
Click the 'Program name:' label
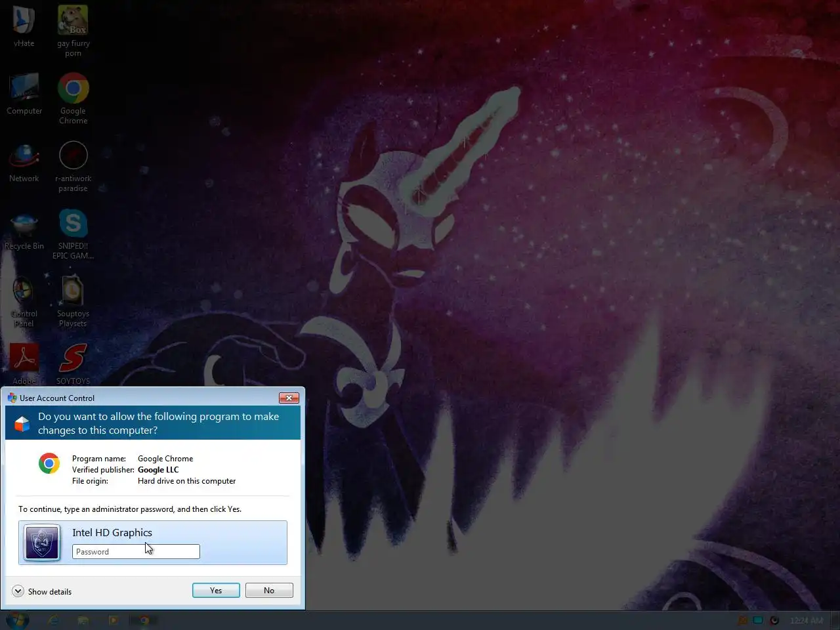tap(99, 459)
